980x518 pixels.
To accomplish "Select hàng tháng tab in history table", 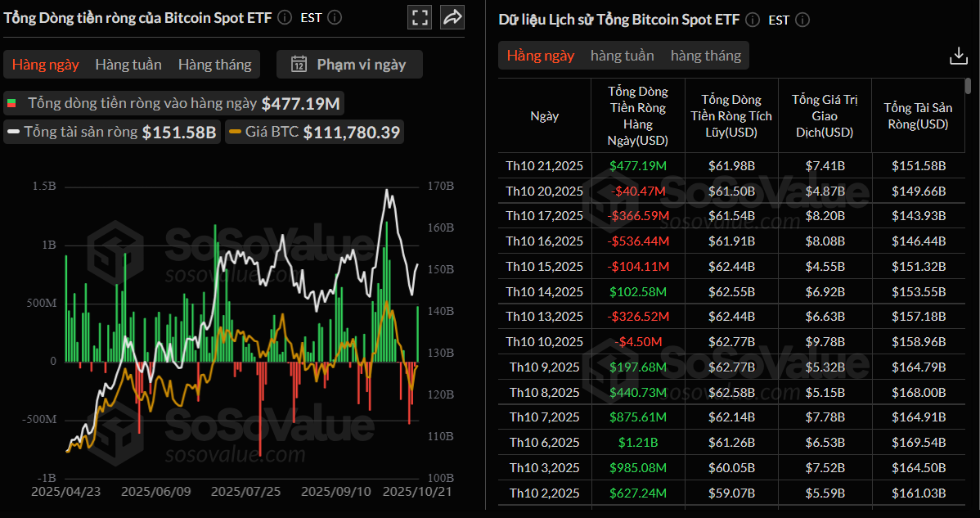I will pyautogui.click(x=705, y=56).
